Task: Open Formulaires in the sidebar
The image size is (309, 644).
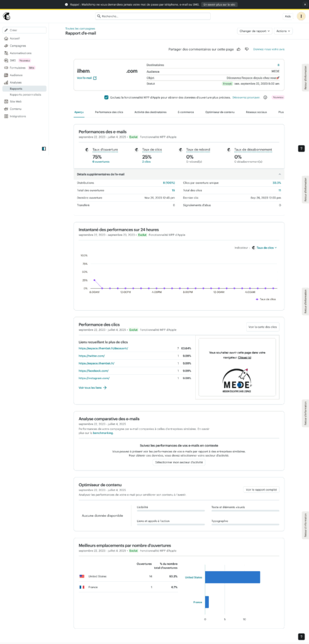Action: pyautogui.click(x=18, y=68)
